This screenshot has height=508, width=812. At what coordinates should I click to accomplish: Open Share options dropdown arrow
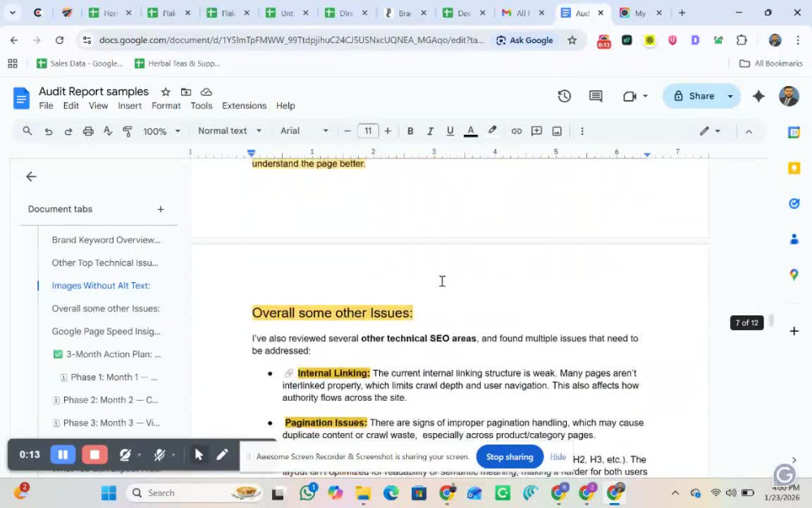click(x=730, y=96)
